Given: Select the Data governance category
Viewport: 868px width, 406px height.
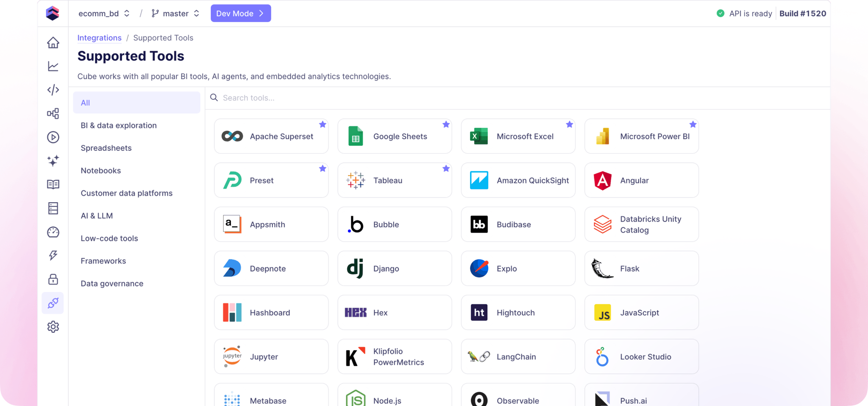Looking at the screenshot, I should tap(136, 284).
